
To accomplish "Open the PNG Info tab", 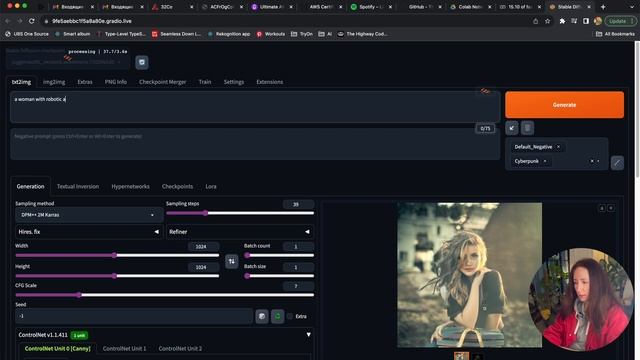I will coord(116,82).
